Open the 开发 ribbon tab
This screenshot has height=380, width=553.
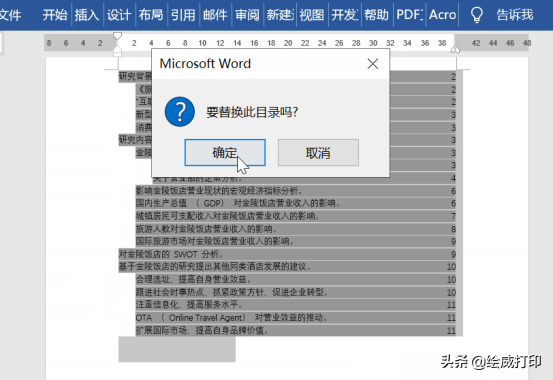[x=344, y=15]
